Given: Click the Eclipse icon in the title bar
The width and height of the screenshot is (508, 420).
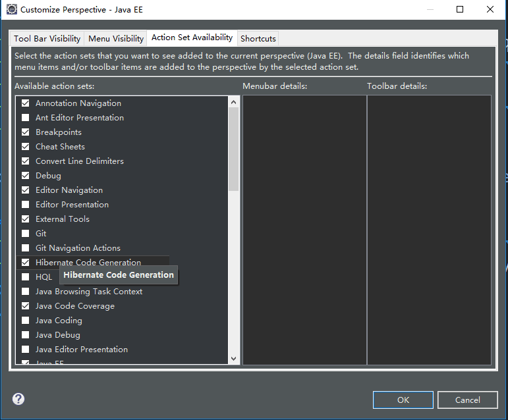Looking at the screenshot, I should (x=11, y=10).
